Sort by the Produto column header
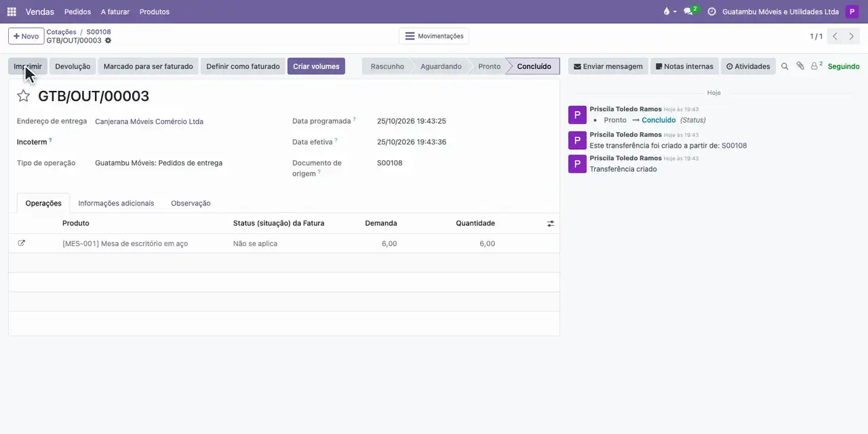Image resolution: width=868 pixels, height=434 pixels. tap(75, 223)
